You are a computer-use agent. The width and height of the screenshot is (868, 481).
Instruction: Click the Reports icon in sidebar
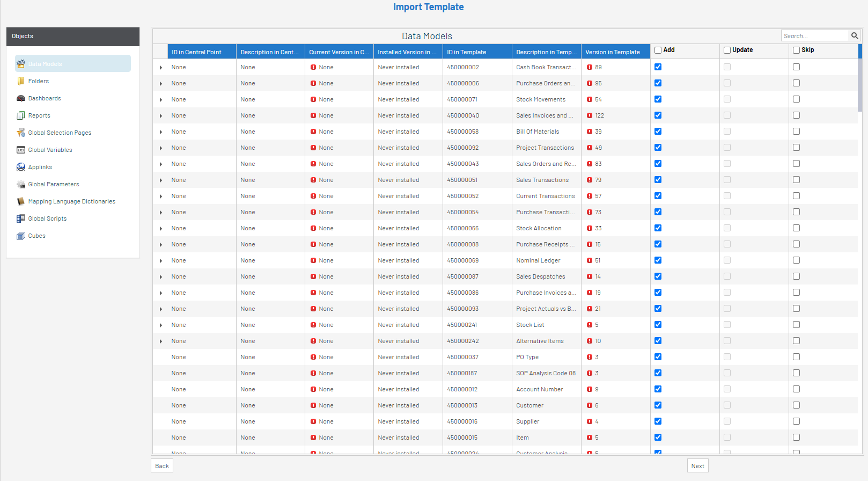[21, 115]
